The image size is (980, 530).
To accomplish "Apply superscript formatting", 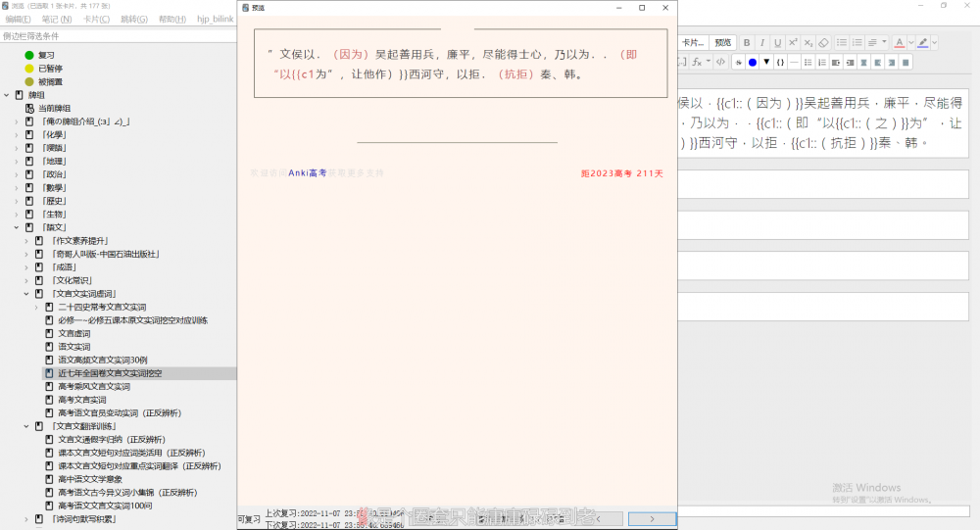I will 793,43.
